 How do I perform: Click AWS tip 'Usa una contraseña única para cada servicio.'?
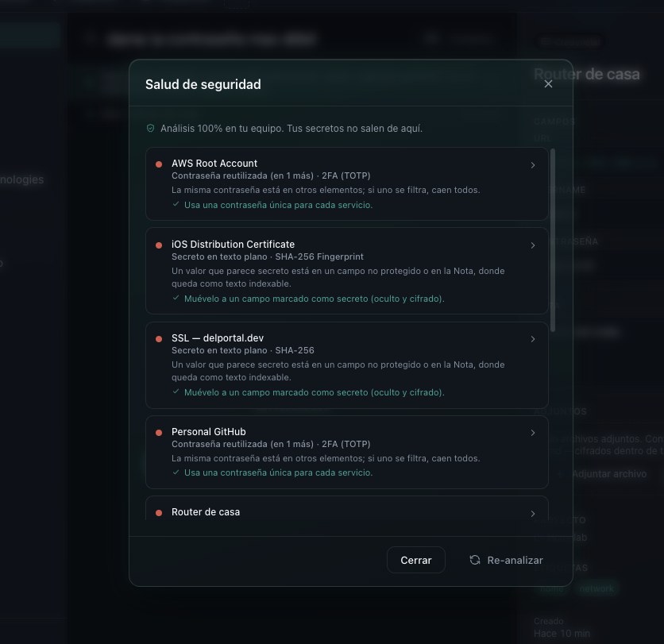[x=278, y=205]
